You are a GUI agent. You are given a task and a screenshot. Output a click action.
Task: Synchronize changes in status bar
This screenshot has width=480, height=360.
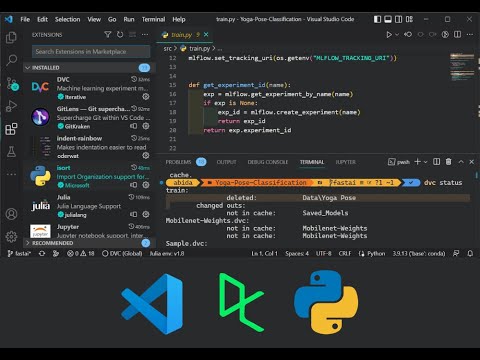(x=42, y=254)
